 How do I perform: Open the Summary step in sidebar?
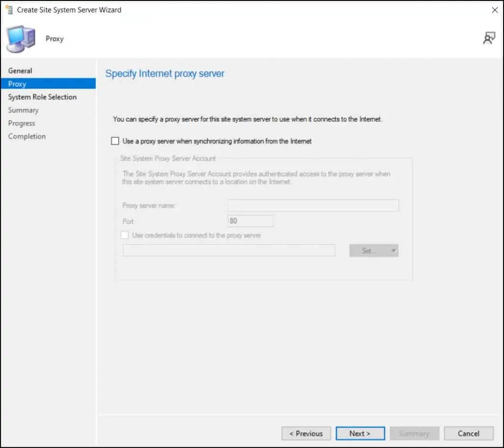(23, 110)
